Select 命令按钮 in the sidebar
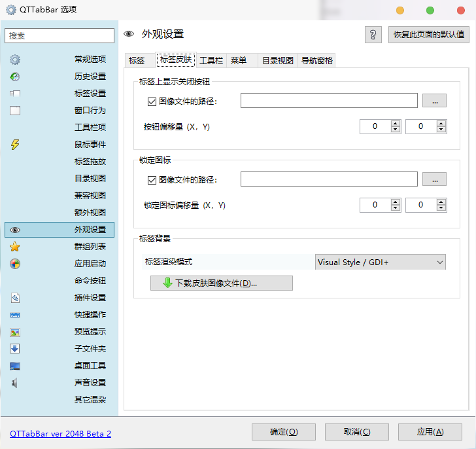The image size is (476, 449). pyautogui.click(x=59, y=281)
